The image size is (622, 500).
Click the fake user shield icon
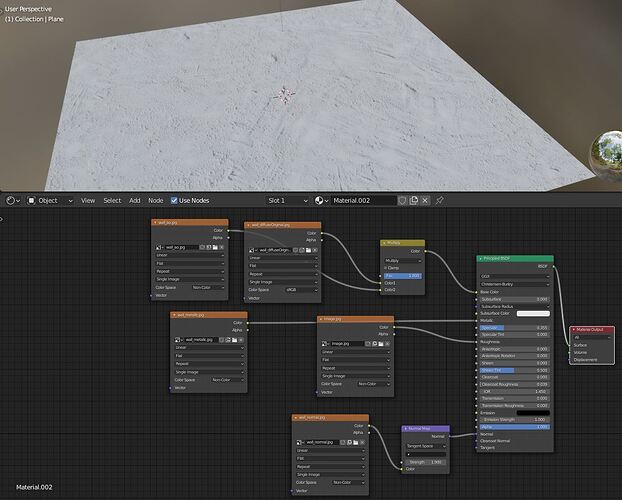point(403,200)
